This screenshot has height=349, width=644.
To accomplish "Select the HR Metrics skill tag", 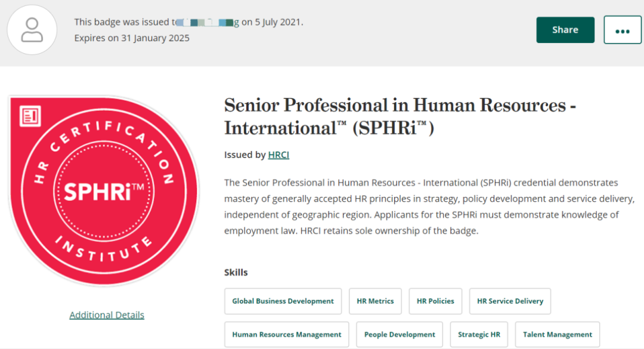I will coord(376,301).
